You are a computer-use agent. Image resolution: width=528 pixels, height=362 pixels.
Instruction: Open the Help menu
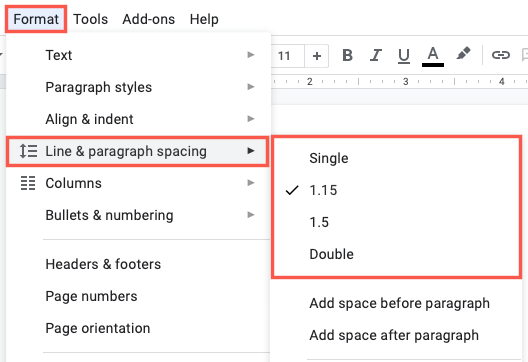pyautogui.click(x=204, y=19)
